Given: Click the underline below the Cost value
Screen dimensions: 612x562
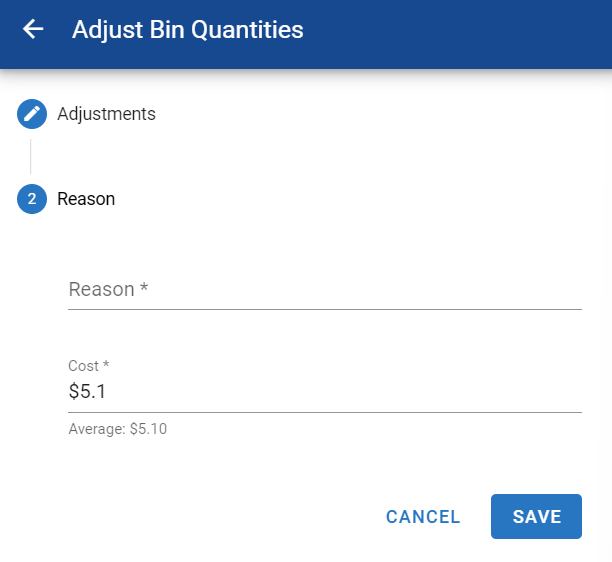Looking at the screenshot, I should click(324, 411).
